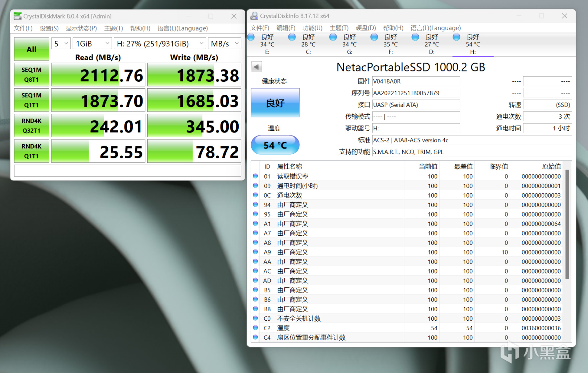
Task: Click the CrystalDiskInfo app icon in title bar
Action: coord(254,16)
